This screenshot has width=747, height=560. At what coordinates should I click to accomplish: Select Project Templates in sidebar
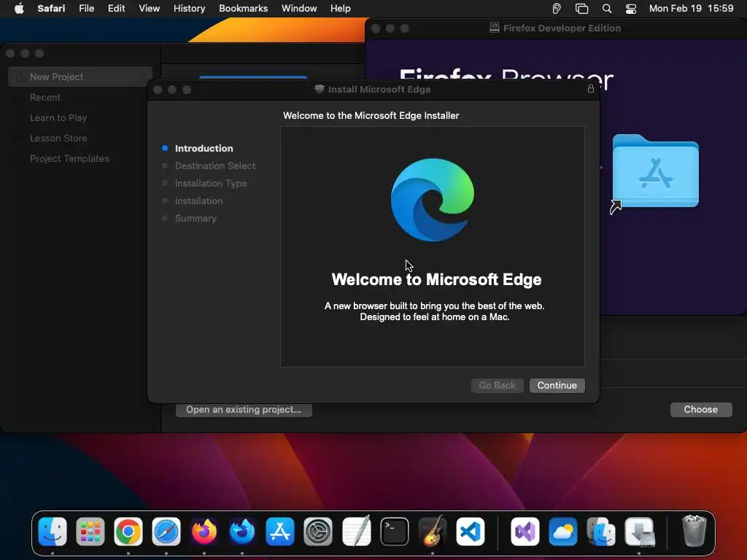click(69, 158)
